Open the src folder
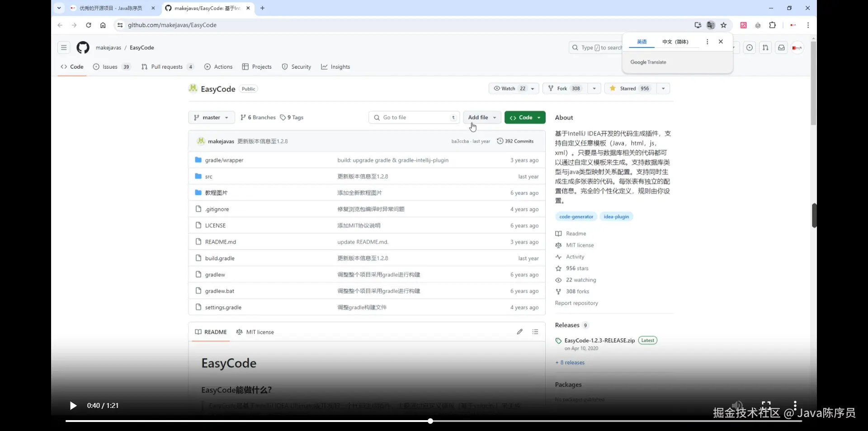 point(208,177)
